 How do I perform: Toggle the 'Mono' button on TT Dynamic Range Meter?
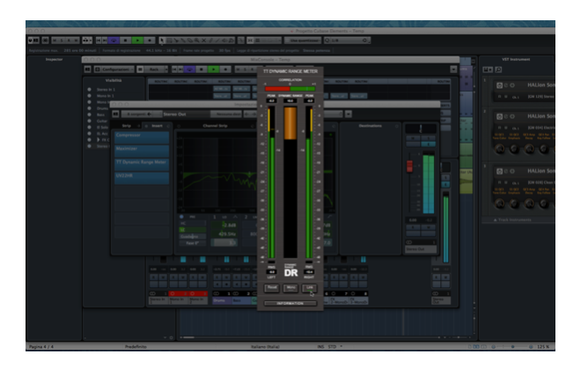click(290, 288)
